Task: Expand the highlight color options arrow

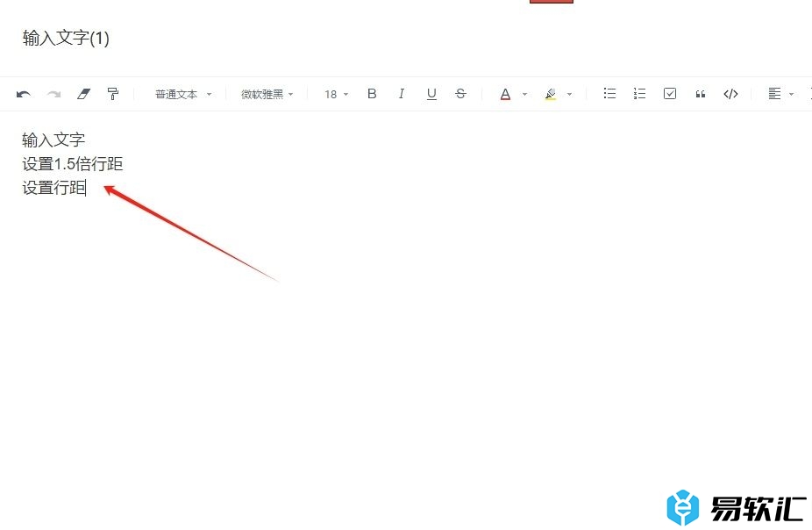Action: [x=570, y=94]
